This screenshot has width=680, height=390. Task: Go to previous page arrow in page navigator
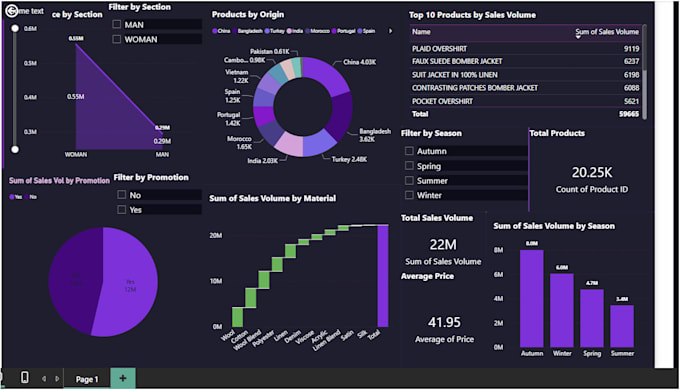[44, 379]
